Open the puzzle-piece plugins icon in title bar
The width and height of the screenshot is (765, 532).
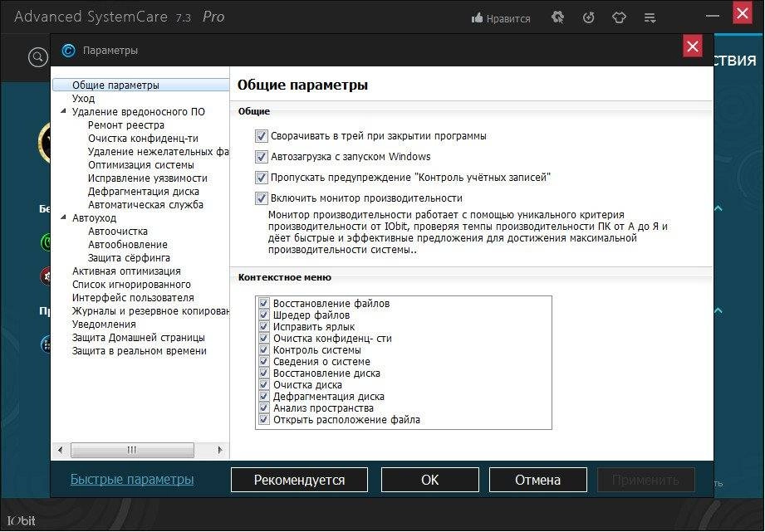coord(557,18)
